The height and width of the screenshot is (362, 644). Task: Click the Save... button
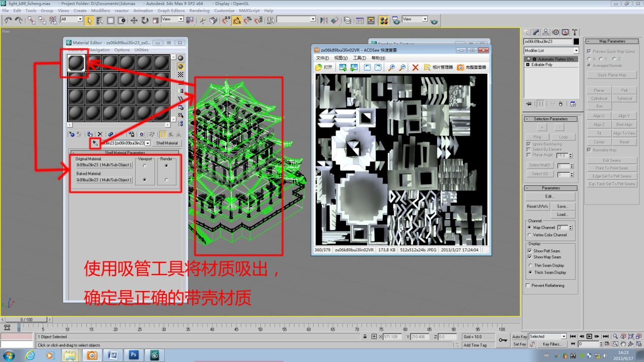pos(562,207)
